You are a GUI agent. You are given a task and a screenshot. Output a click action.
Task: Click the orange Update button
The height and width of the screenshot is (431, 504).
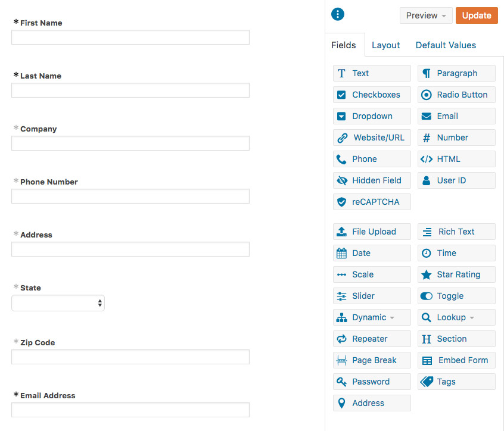pyautogui.click(x=477, y=15)
